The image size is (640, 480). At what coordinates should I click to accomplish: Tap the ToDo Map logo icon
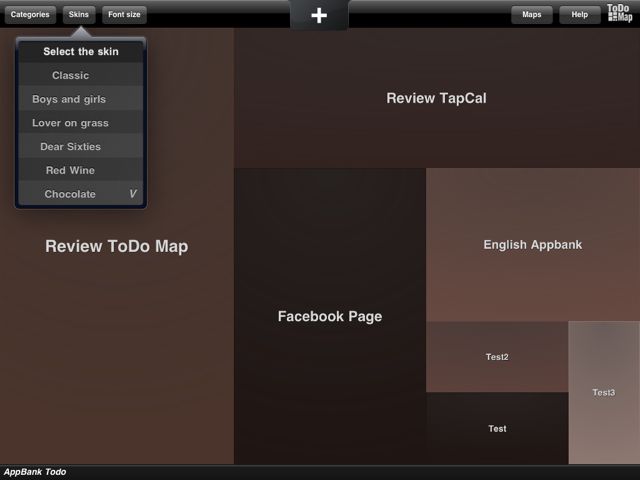pos(620,13)
